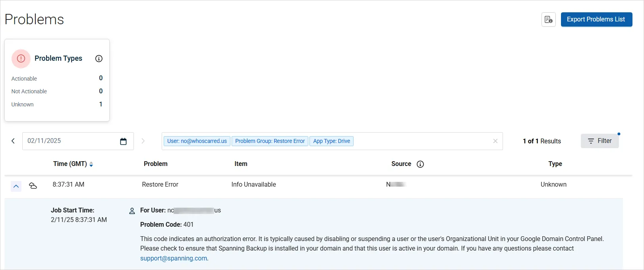Click the user icon beside For User
Screen dimensions: 644x270
(x=132, y=211)
